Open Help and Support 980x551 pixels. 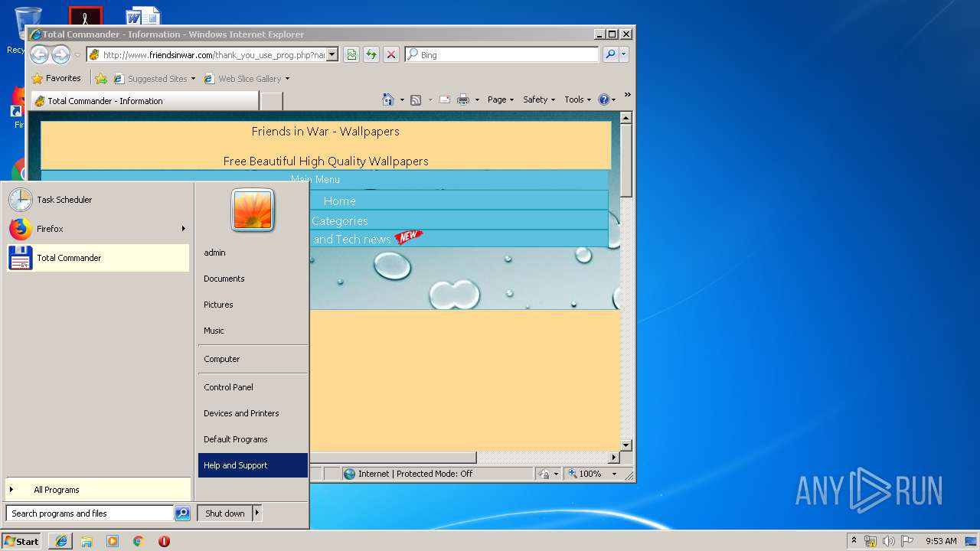(x=253, y=465)
